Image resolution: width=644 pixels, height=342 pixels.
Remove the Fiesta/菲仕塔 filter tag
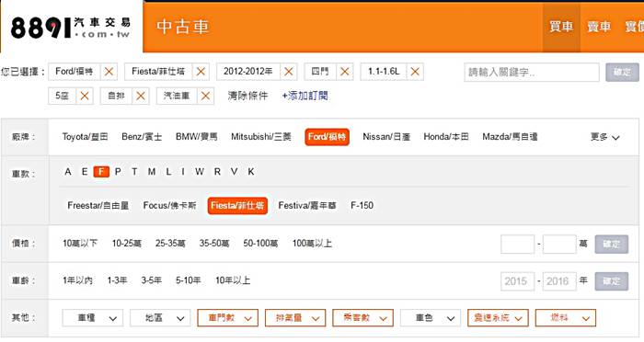(201, 72)
